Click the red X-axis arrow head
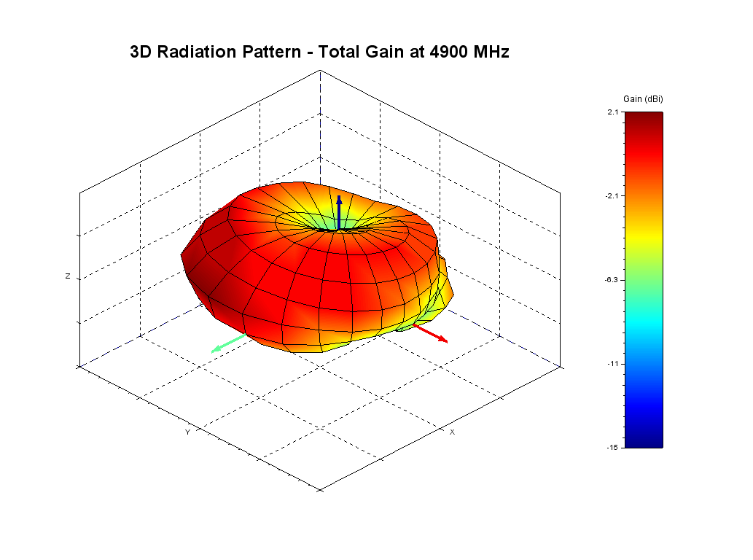The width and height of the screenshot is (753, 560). coord(442,339)
